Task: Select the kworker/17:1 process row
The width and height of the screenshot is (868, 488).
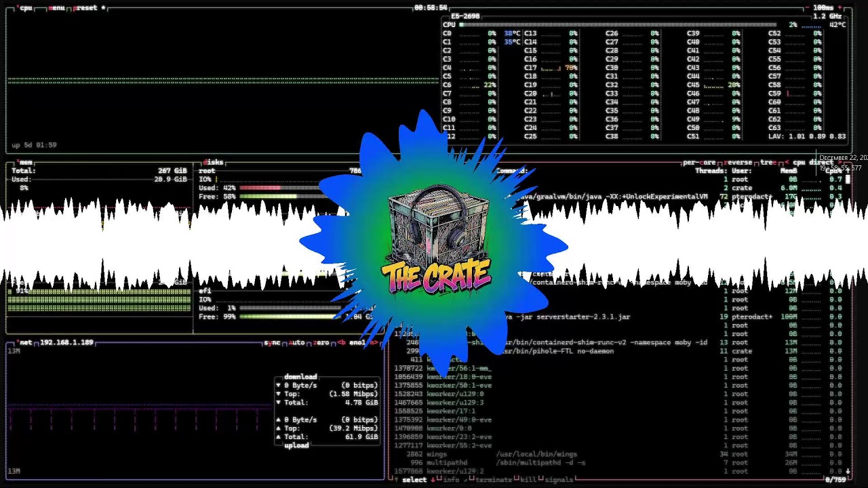Action: click(619, 411)
